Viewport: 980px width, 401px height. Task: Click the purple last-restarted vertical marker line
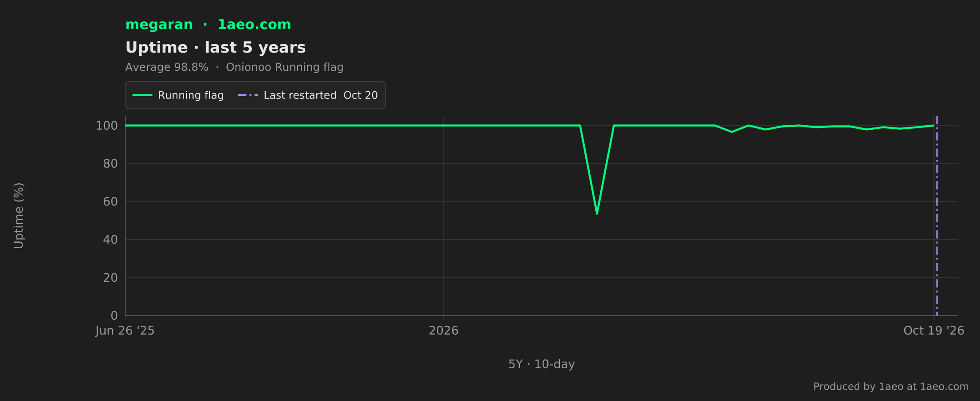937,215
